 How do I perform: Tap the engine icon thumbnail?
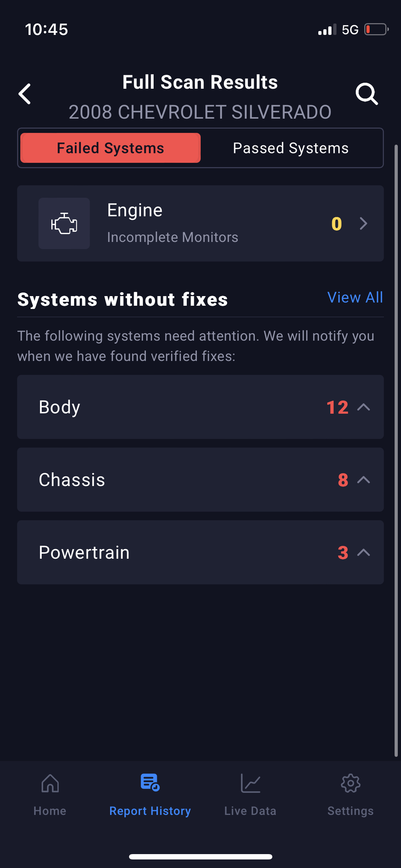[64, 223]
